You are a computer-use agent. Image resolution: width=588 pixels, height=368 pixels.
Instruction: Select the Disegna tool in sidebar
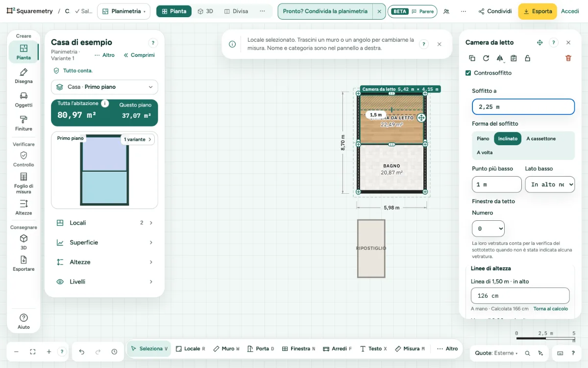pos(24,76)
